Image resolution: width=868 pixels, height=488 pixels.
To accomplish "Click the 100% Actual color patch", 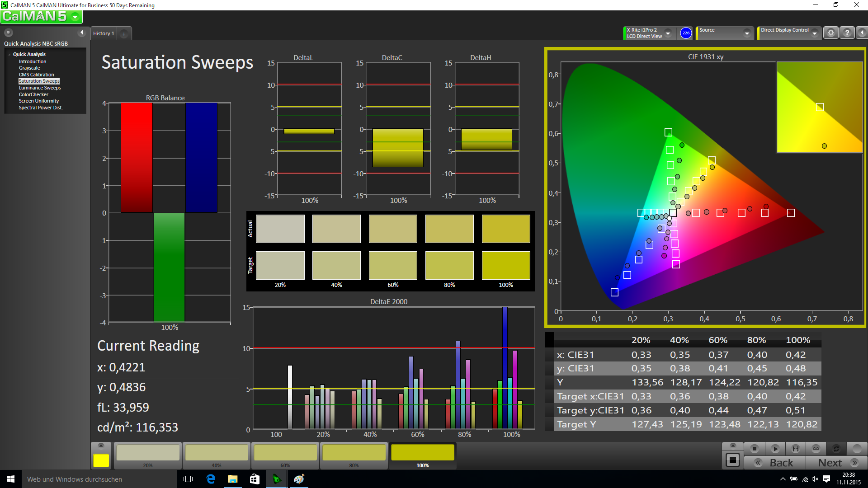I will point(506,229).
